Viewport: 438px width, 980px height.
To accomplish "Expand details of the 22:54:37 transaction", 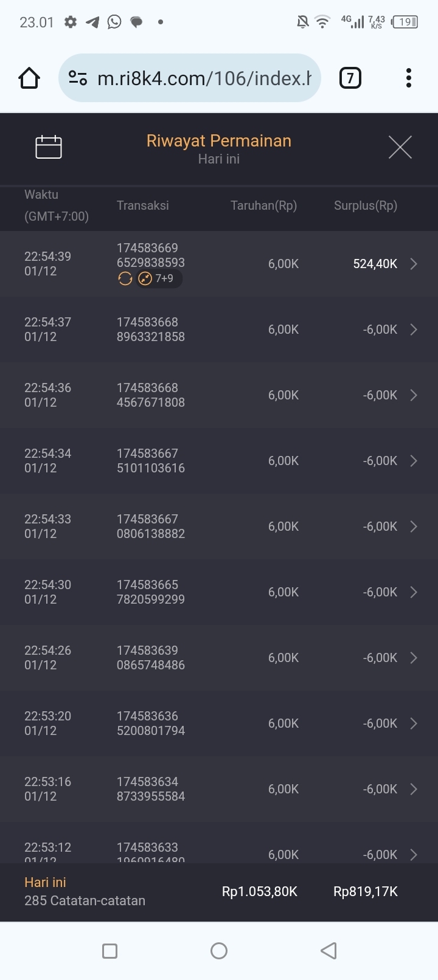I will 414,330.
